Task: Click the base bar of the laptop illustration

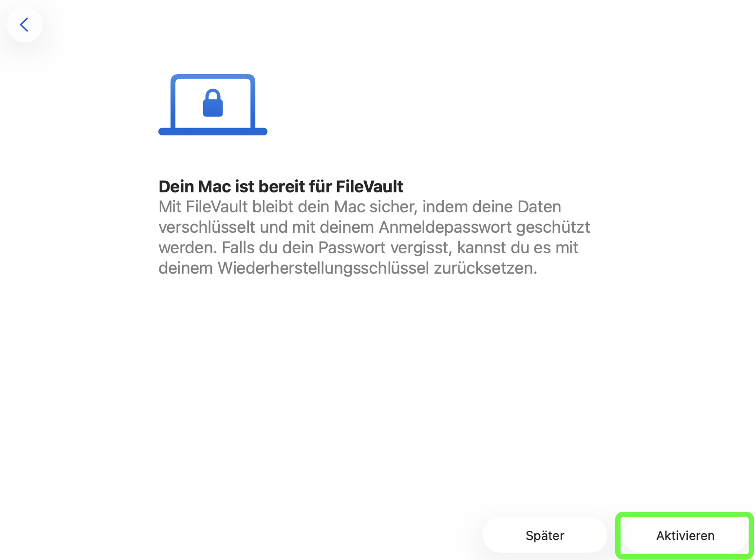Action: (213, 131)
